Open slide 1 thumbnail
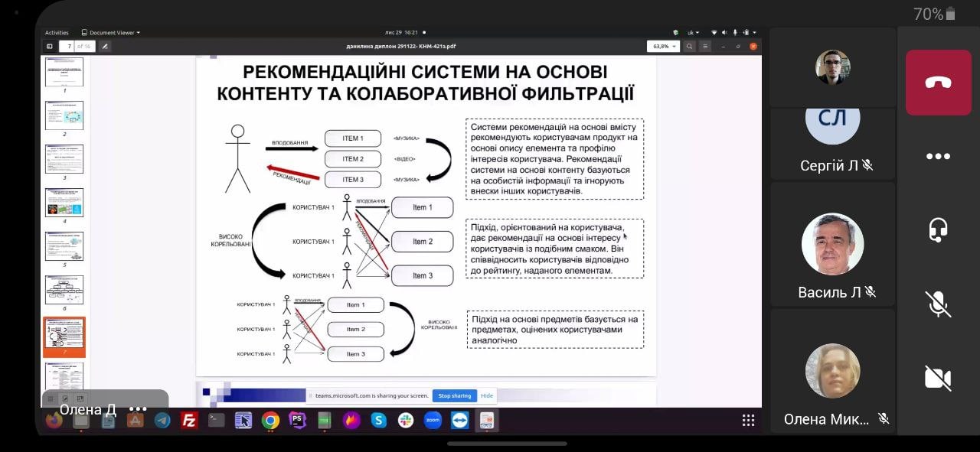Screen dimensions: 980x452 click(64, 71)
